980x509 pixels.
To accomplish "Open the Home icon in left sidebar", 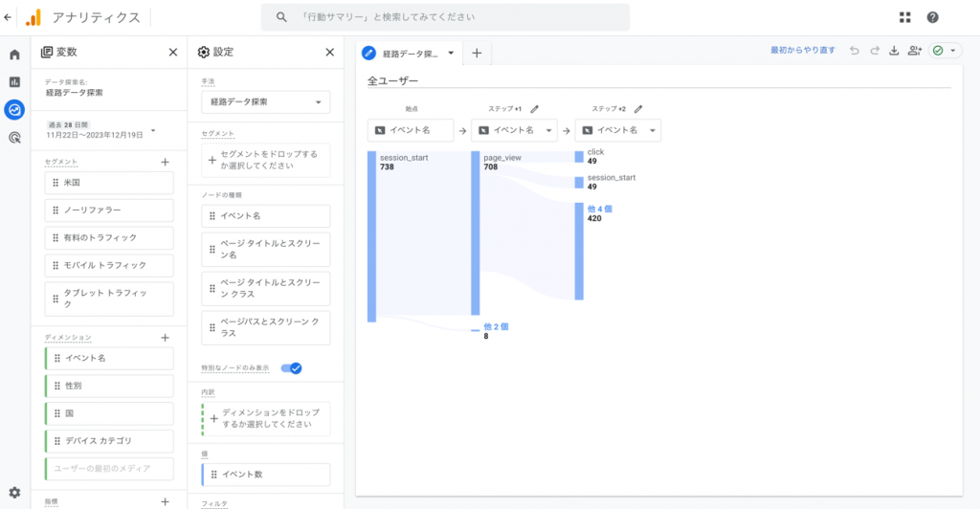I will coord(14,55).
